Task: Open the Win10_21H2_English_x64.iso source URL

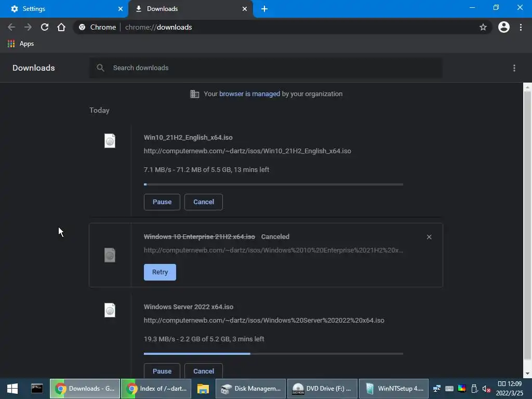Action: pos(247,151)
